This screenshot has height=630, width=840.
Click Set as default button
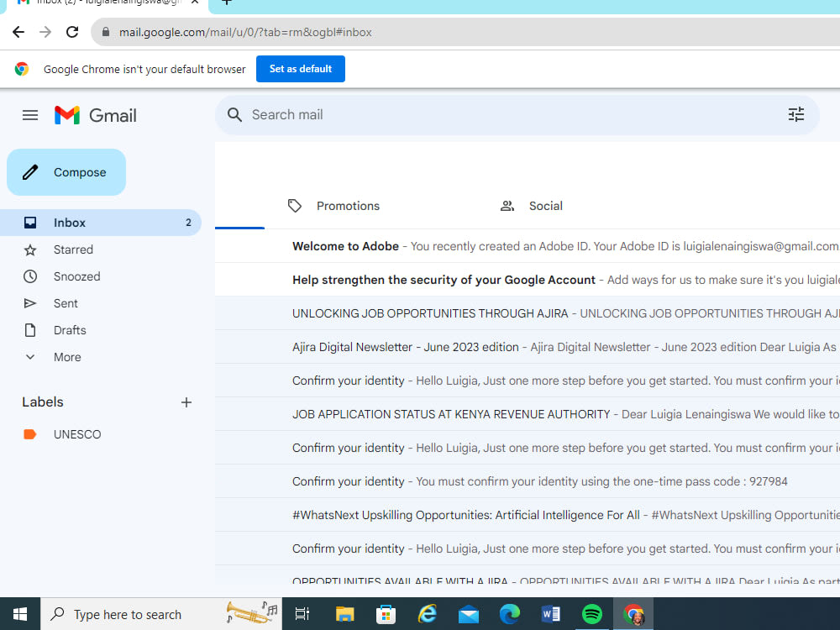click(301, 69)
